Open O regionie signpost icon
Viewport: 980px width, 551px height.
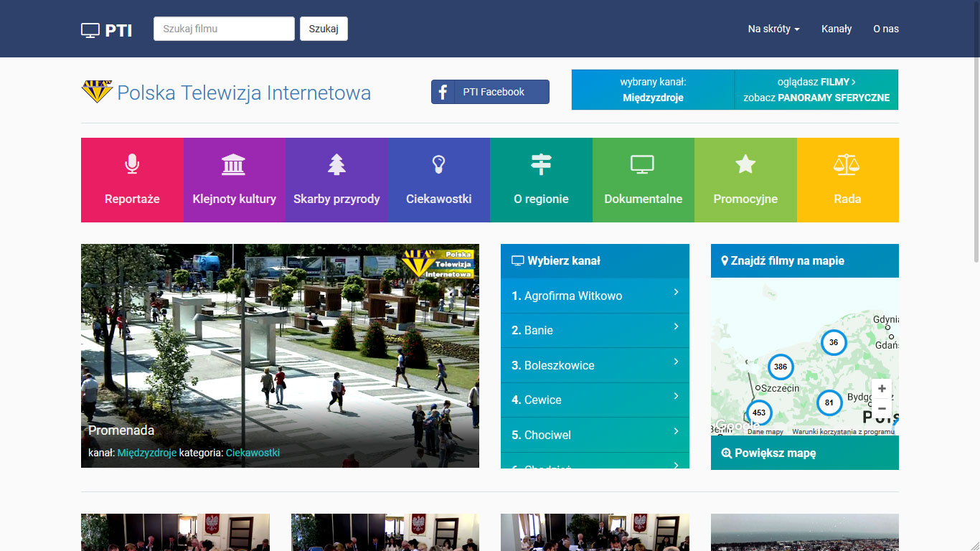coord(541,164)
